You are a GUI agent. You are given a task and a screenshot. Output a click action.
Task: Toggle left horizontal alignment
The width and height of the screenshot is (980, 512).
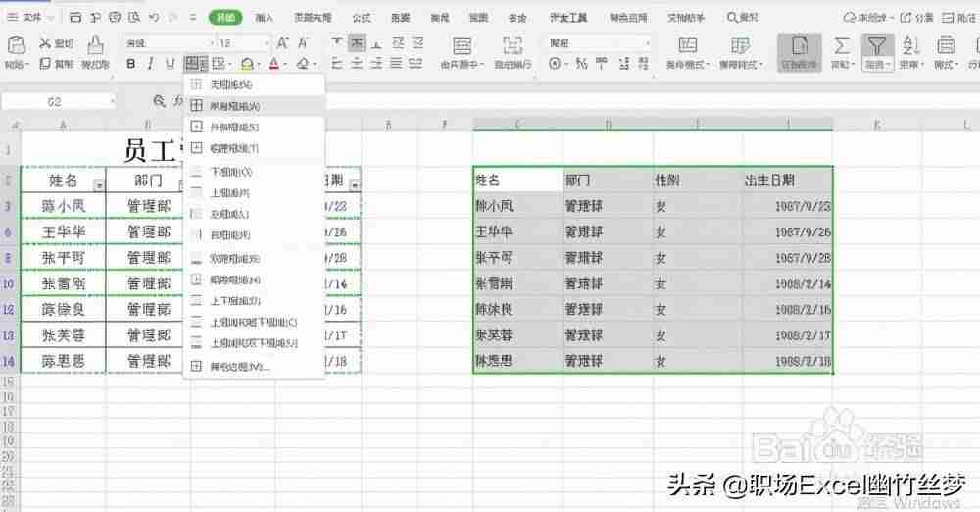(x=337, y=63)
